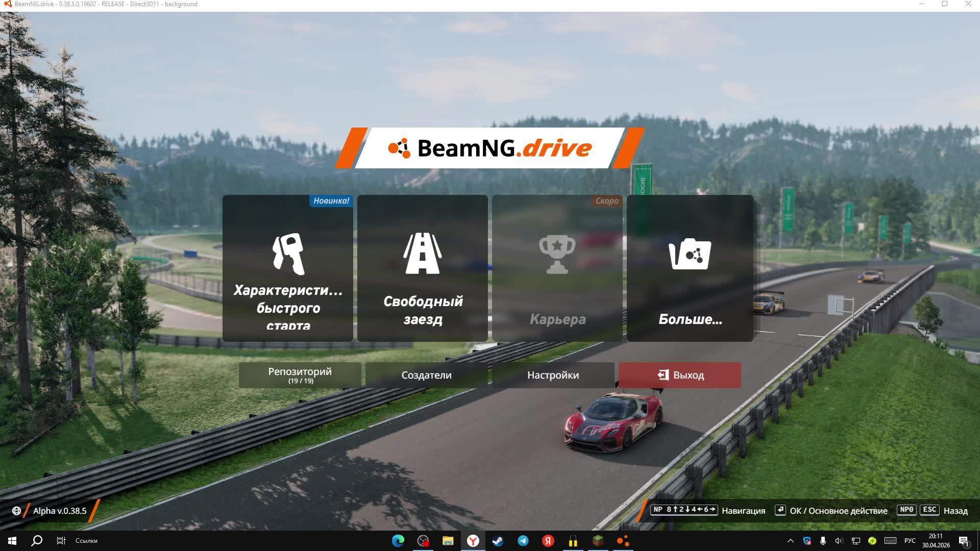Switch input language РУС
Screen dimensions: 980x551
910,541
